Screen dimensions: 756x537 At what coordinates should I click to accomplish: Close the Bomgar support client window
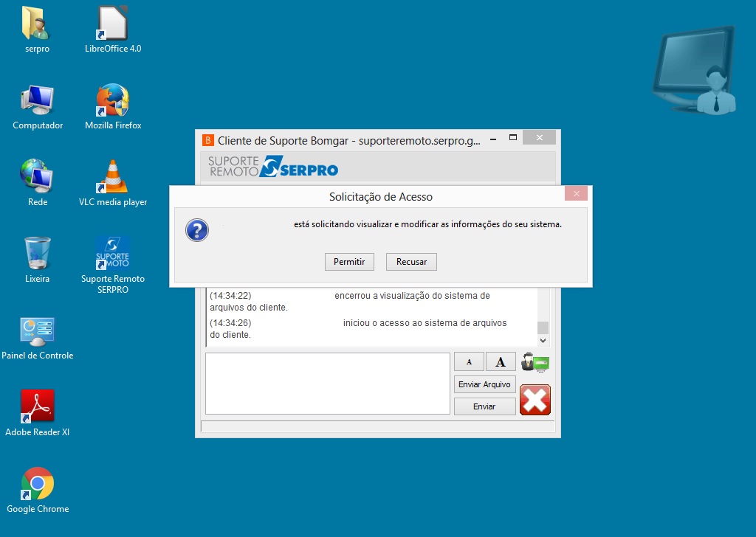coord(539,138)
